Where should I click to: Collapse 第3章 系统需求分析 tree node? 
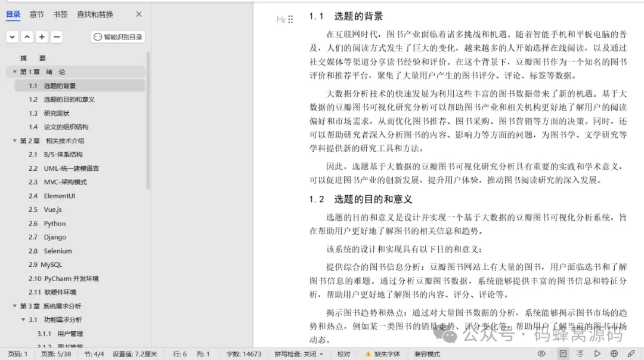15,306
